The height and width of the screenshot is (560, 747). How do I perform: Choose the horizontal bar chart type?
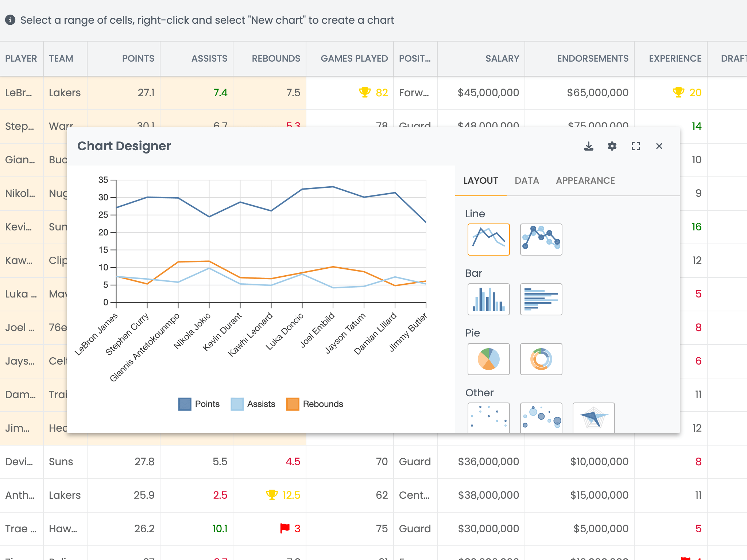[x=541, y=299]
